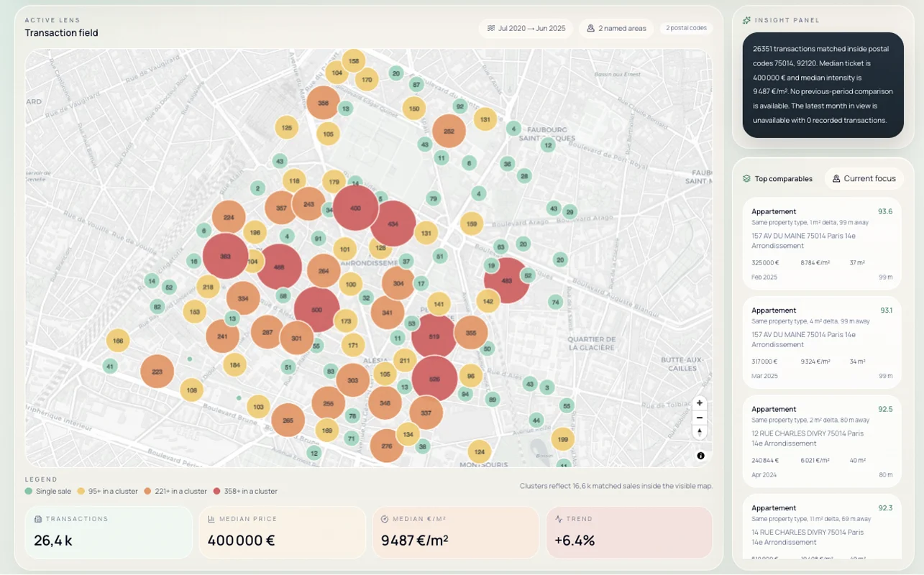This screenshot has width=924, height=575.
Task: Click the target icon on the Median €/m² card
Action: [x=383, y=518]
